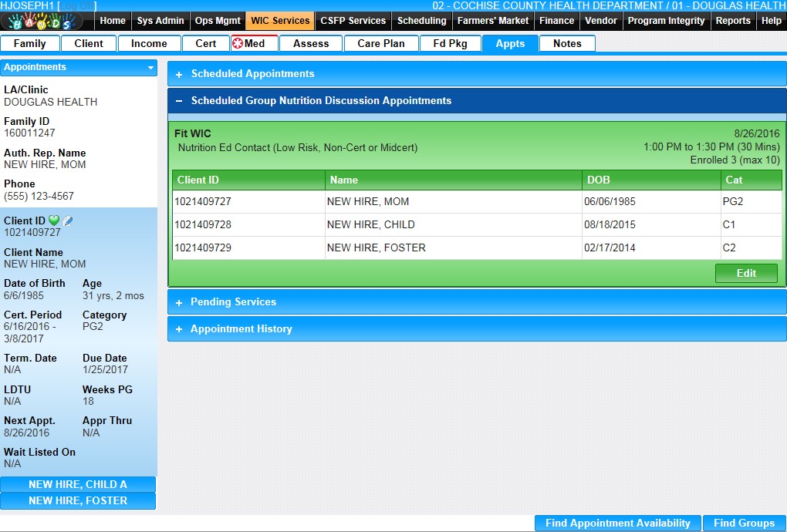Open the Scheduling menu

point(421,21)
